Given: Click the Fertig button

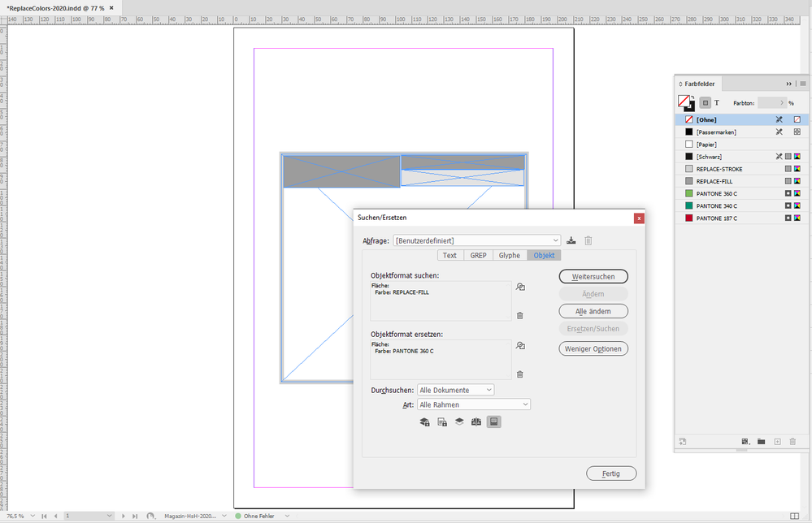Looking at the screenshot, I should click(x=611, y=473).
